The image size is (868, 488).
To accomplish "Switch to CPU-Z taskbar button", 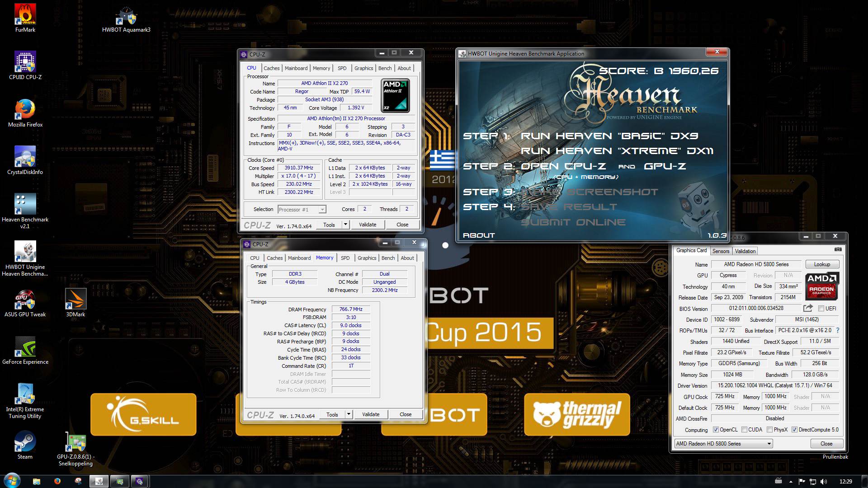I will 140,481.
